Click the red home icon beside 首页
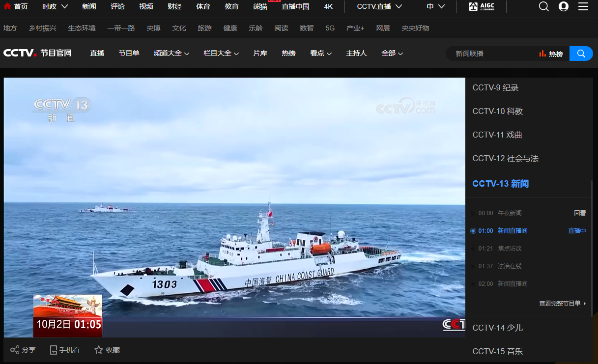This screenshot has width=598, height=364. point(7,6)
